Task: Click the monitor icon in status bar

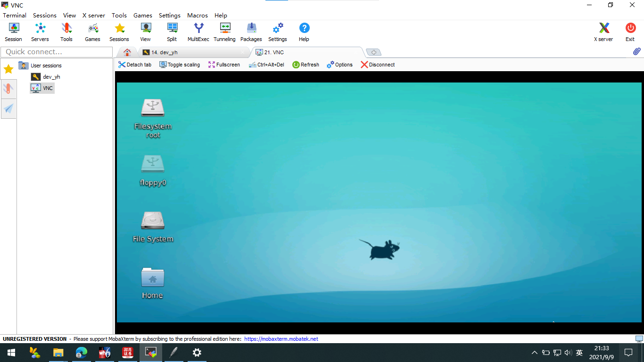Action: (639, 339)
